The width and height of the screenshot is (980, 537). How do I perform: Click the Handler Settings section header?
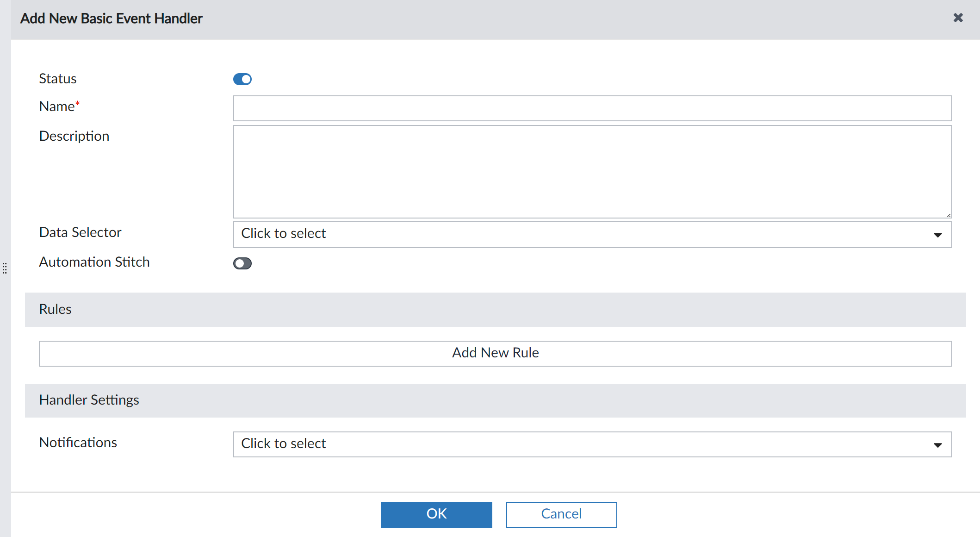[89, 400]
